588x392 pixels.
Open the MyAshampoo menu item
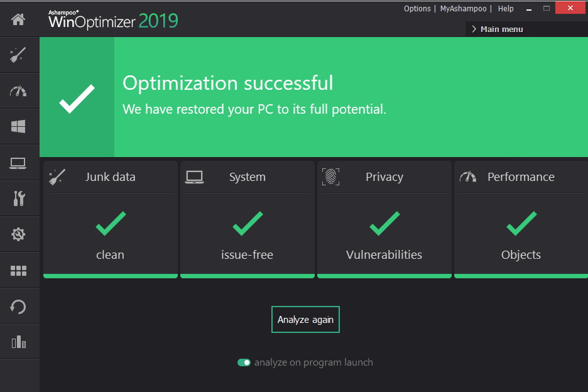pos(463,9)
